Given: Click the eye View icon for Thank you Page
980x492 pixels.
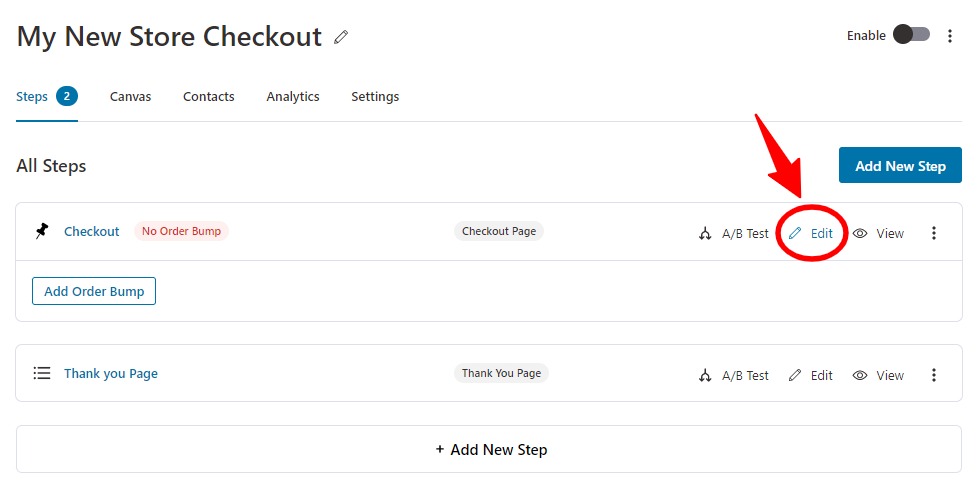Looking at the screenshot, I should [860, 375].
